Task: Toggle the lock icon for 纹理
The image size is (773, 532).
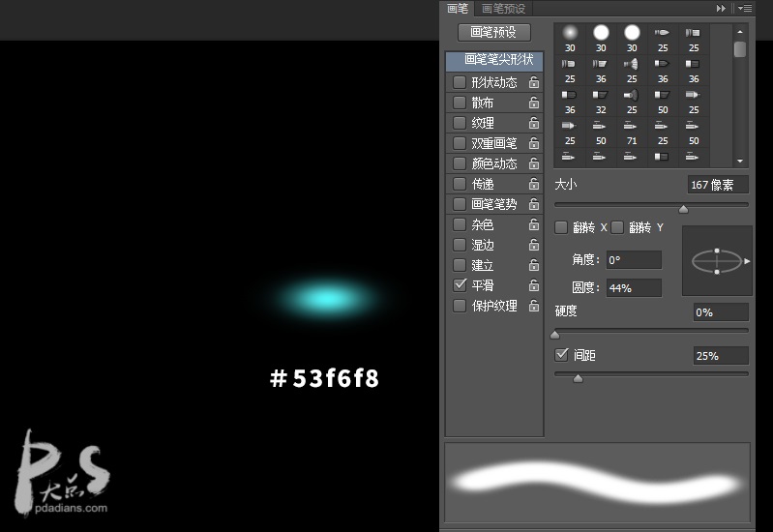Action: tap(534, 122)
